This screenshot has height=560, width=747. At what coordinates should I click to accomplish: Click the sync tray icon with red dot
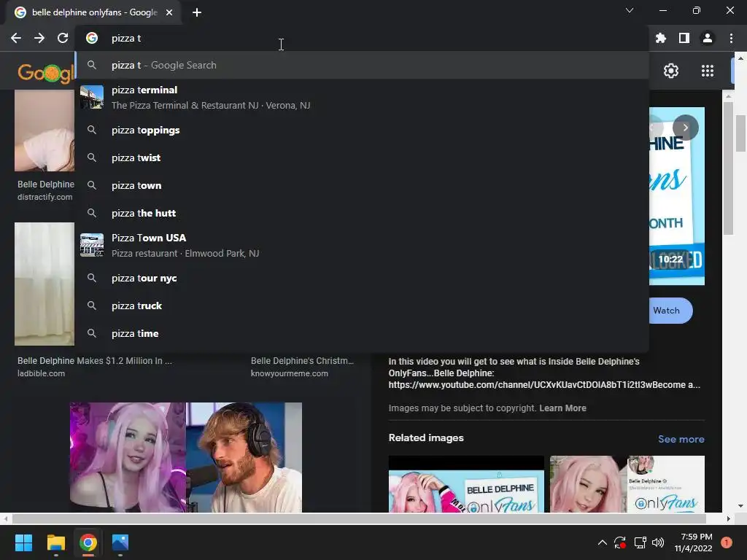coord(620,542)
